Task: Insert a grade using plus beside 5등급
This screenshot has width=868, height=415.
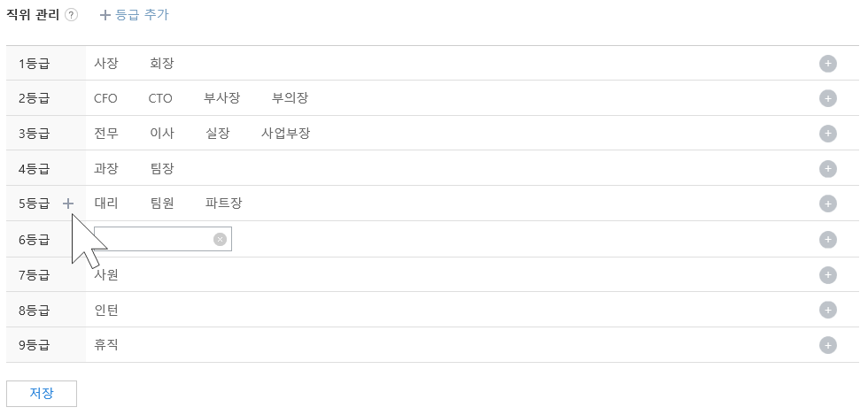Action: click(68, 204)
